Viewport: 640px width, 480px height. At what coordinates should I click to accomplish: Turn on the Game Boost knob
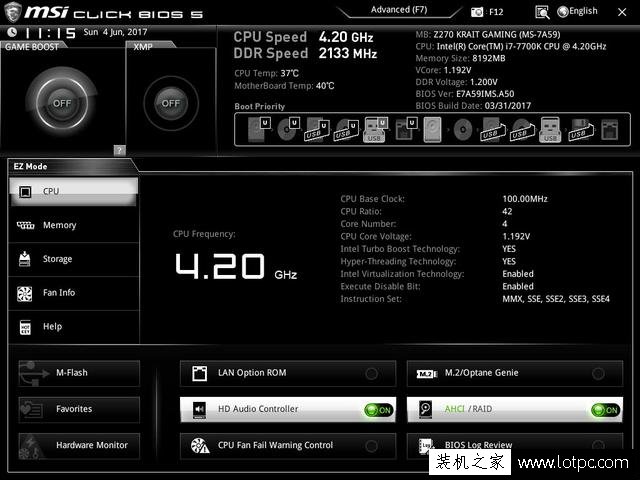62,103
